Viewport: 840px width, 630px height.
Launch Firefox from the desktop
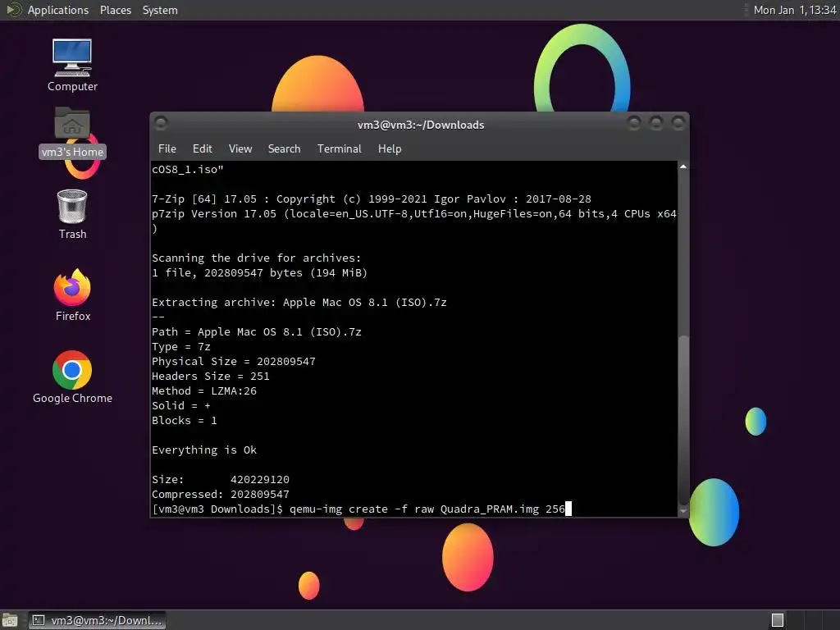(72, 294)
